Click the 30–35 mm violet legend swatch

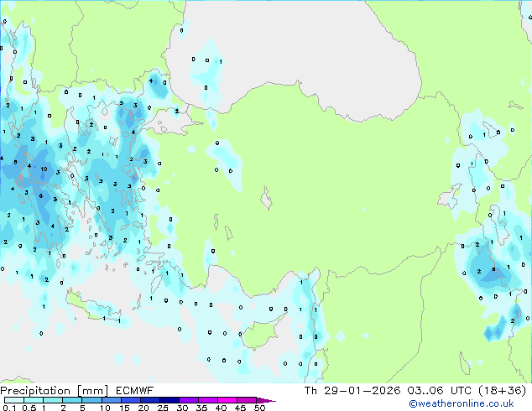pyautogui.click(x=189, y=400)
